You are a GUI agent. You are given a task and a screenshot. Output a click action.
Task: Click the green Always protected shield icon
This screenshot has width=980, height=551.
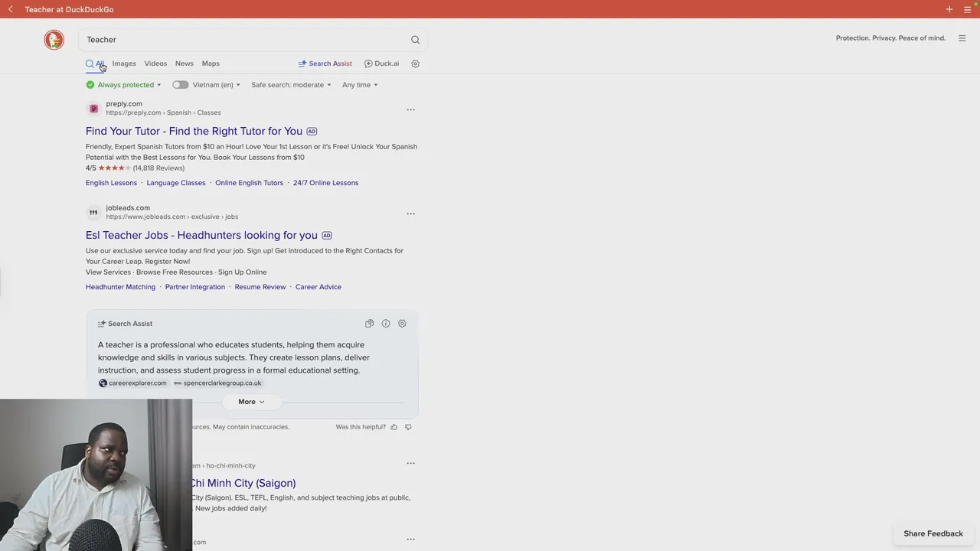(90, 85)
